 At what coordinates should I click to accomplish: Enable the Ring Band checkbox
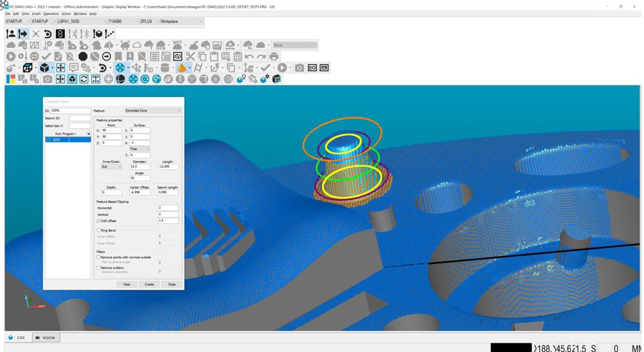99,231
